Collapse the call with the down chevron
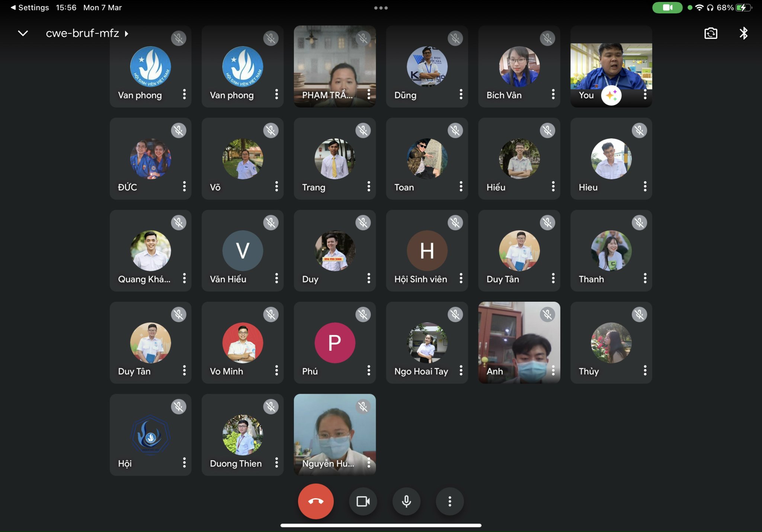Screen dimensions: 762x532 pyautogui.click(x=23, y=33)
